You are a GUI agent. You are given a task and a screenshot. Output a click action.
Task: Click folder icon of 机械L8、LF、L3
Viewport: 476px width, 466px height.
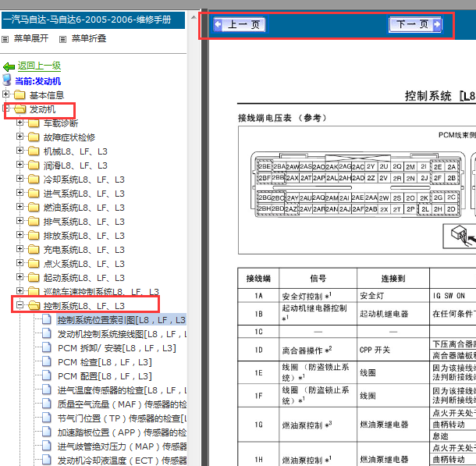tap(34, 151)
